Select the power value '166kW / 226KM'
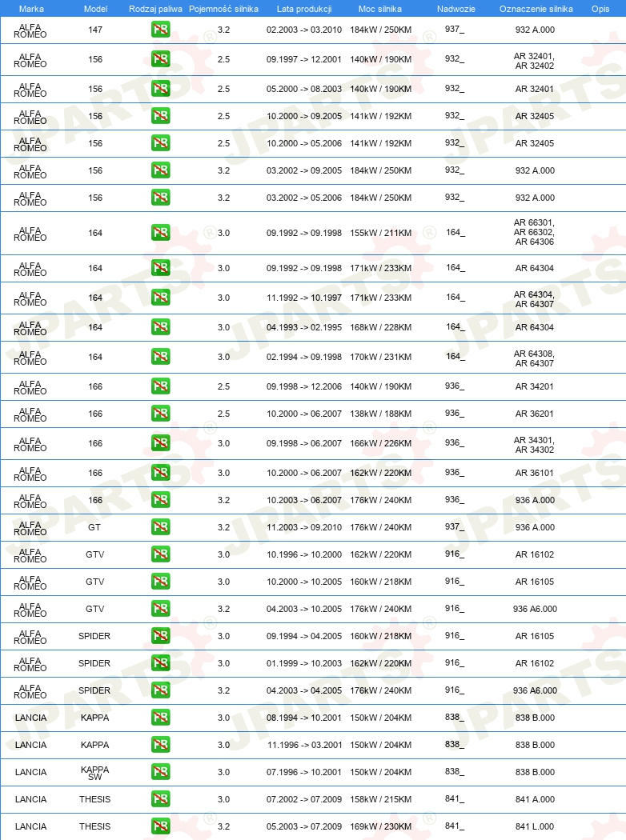The image size is (626, 840). tap(380, 443)
